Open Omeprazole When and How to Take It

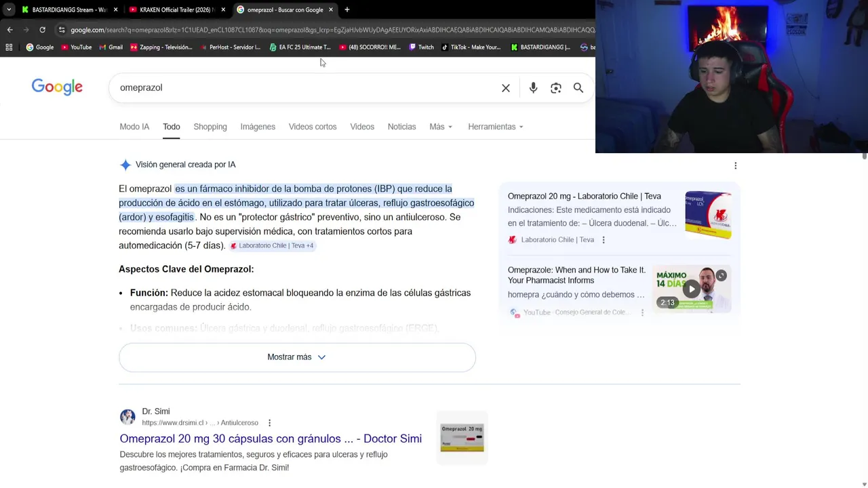576,275
